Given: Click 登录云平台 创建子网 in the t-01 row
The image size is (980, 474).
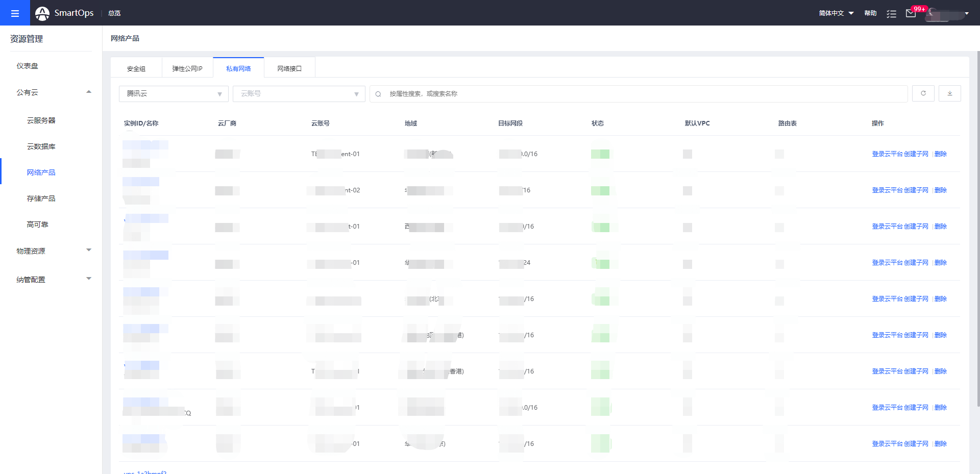Looking at the screenshot, I should (x=900, y=227).
